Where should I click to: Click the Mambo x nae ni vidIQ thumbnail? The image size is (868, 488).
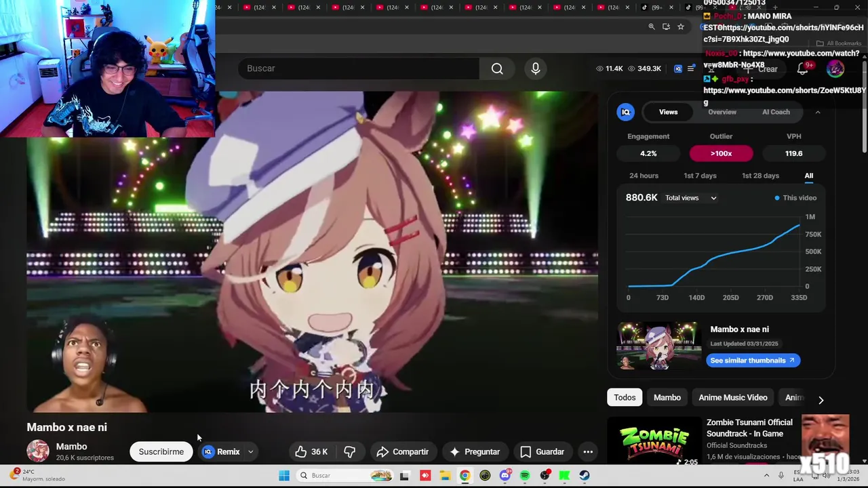[x=659, y=346]
